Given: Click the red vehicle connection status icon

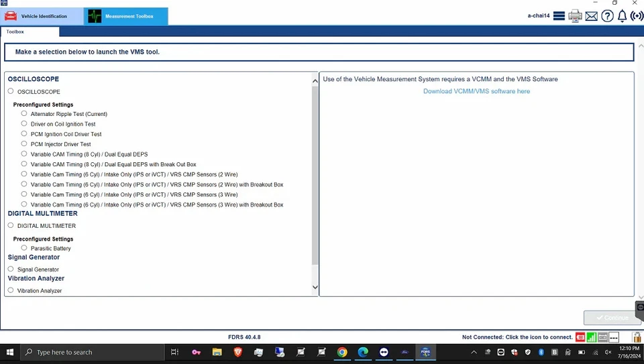Looking at the screenshot, I should pyautogui.click(x=580, y=337).
